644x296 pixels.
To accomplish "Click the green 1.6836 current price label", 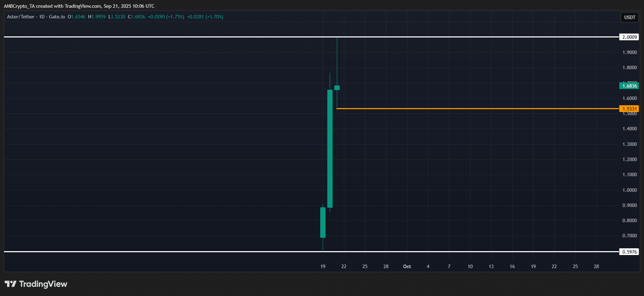I will click(x=629, y=86).
